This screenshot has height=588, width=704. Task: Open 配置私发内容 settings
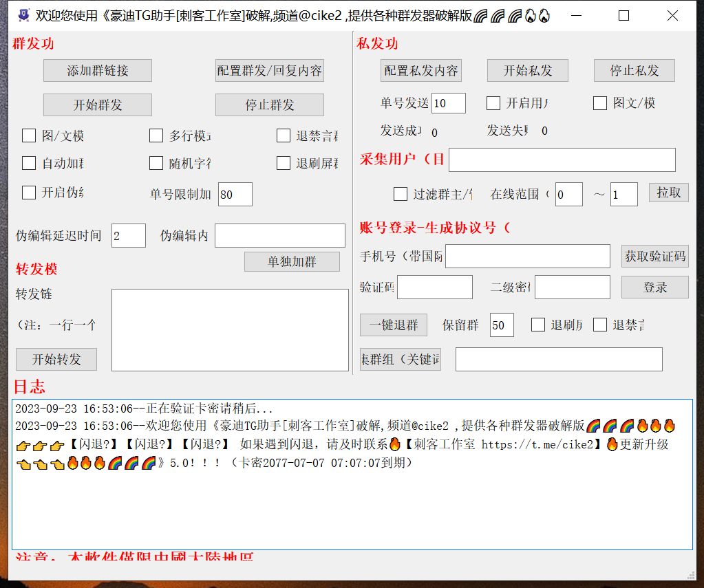(420, 70)
